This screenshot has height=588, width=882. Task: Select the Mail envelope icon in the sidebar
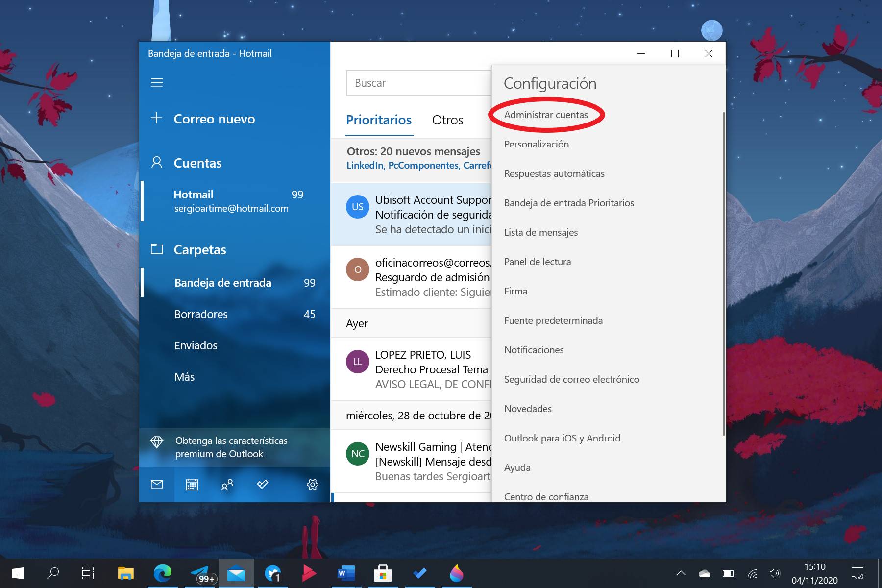coord(156,485)
